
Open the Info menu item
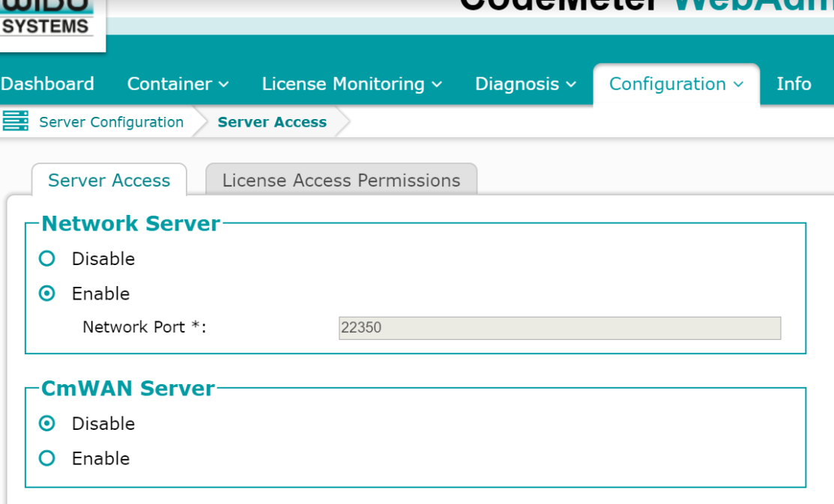click(x=794, y=84)
